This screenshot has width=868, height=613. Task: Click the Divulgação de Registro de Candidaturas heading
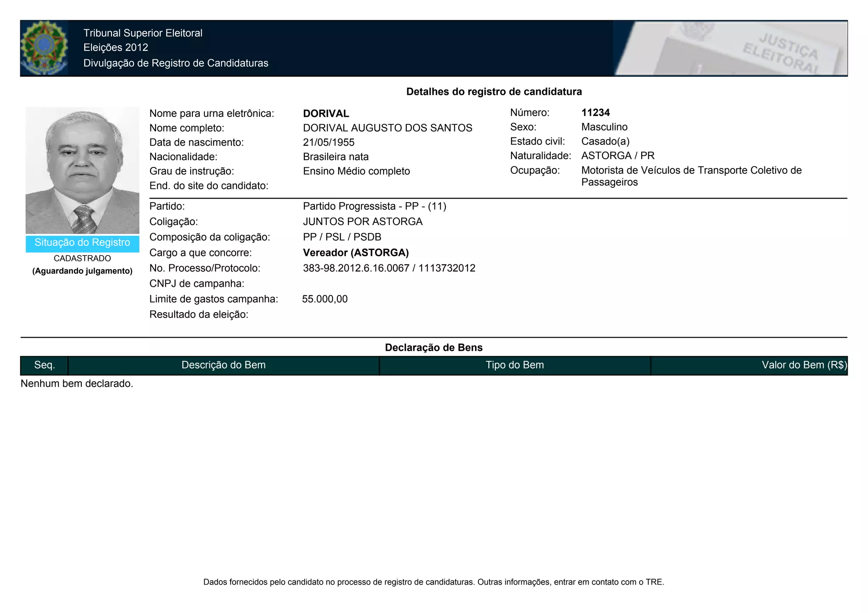click(175, 63)
